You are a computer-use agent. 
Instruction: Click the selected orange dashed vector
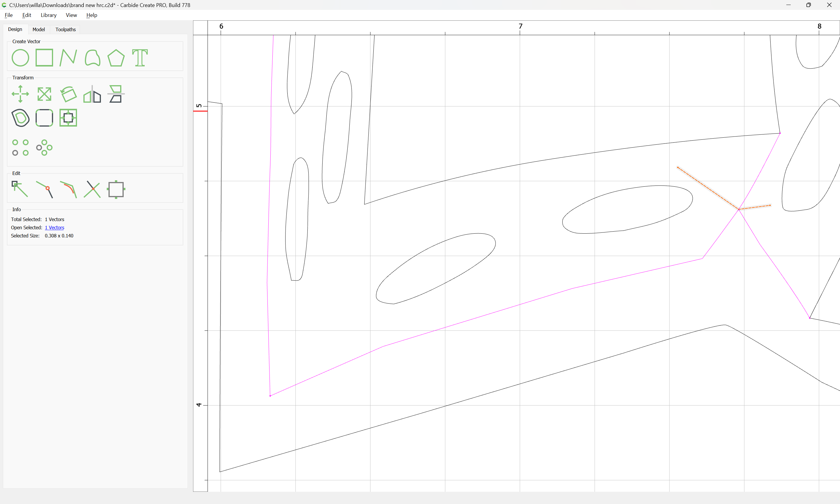point(708,188)
